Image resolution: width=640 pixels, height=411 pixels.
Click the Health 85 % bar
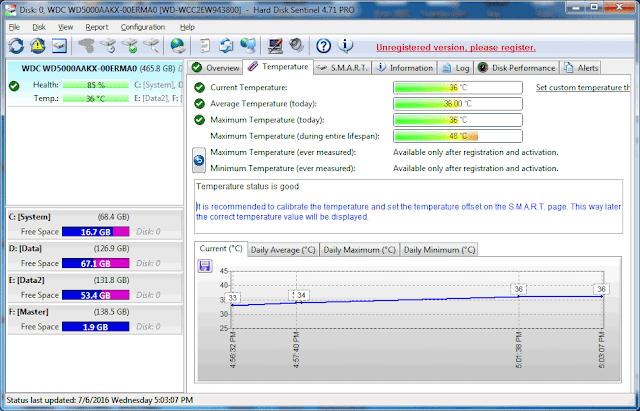(96, 85)
